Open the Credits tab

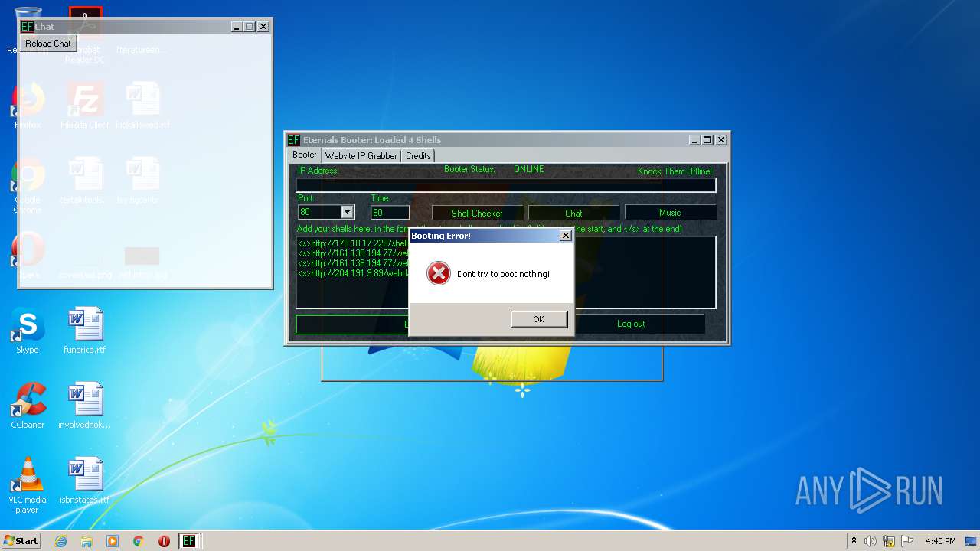click(x=418, y=155)
